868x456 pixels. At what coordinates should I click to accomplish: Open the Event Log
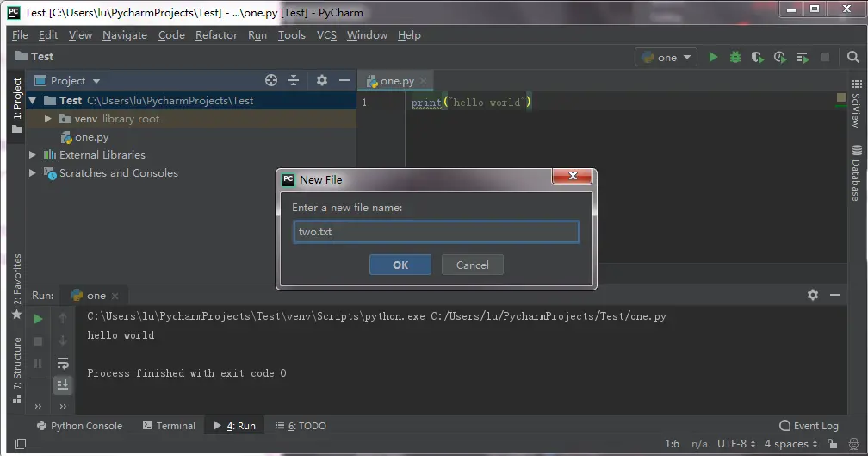809,426
